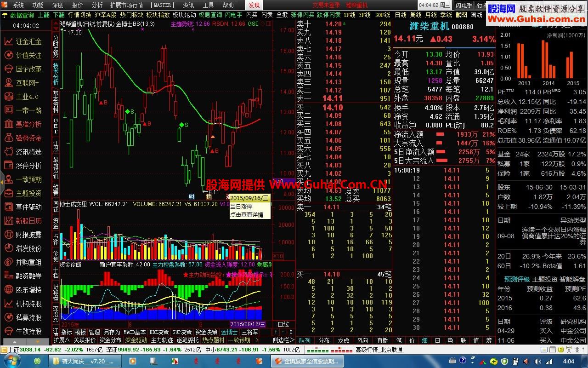This screenshot has height=368, width=588.
Task: Click 热门板块 in the toolbar
Action: pos(132,15)
